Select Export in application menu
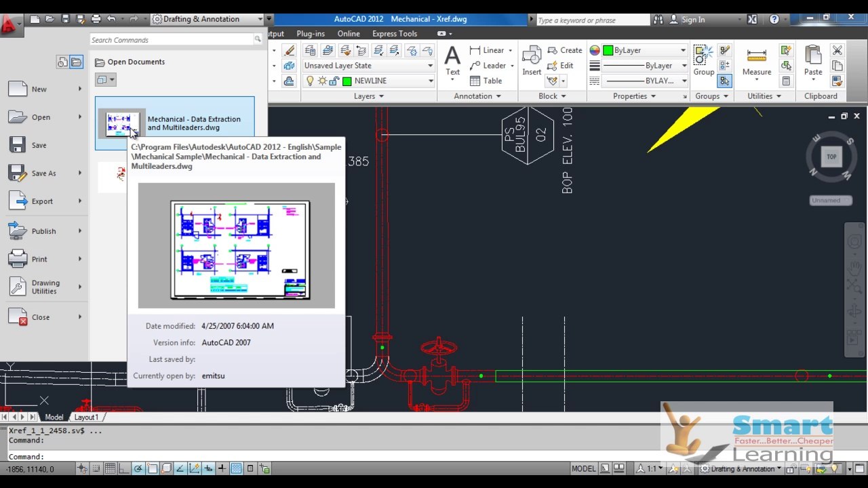The height and width of the screenshot is (488, 868). click(x=44, y=201)
